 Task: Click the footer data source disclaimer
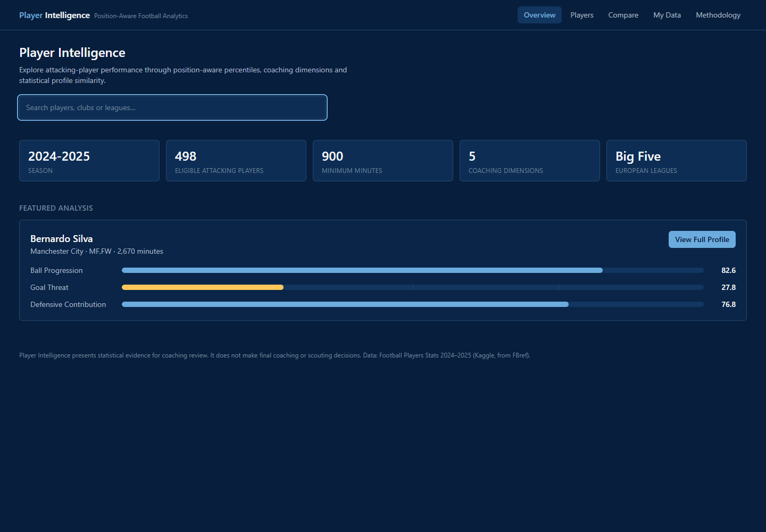coord(274,355)
